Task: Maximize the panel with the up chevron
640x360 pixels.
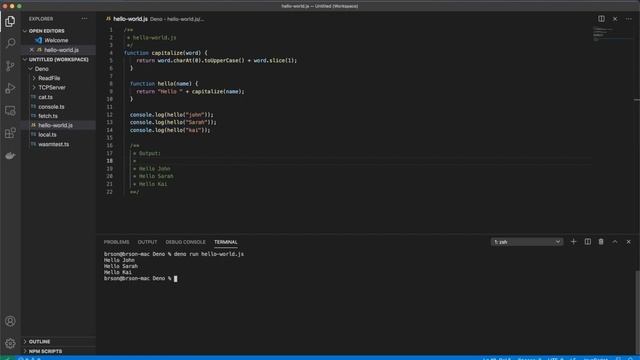Action: point(615,242)
